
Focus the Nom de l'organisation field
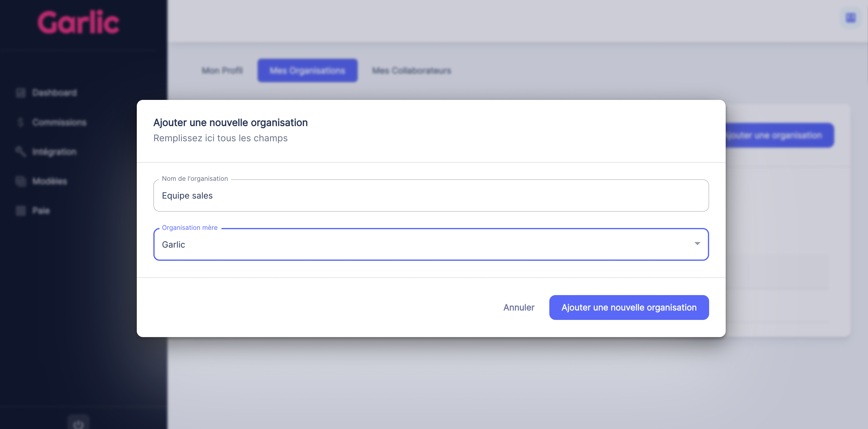431,196
